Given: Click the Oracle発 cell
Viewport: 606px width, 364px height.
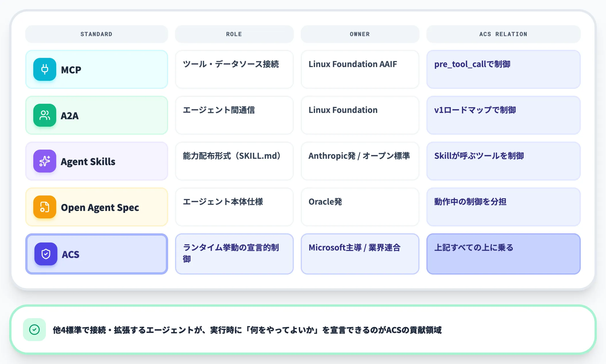Looking at the screenshot, I should 360,207.
